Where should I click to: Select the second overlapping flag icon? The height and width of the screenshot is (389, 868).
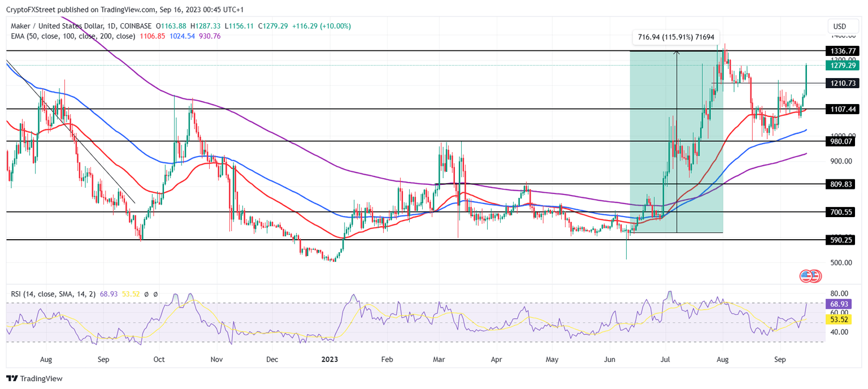click(x=815, y=276)
